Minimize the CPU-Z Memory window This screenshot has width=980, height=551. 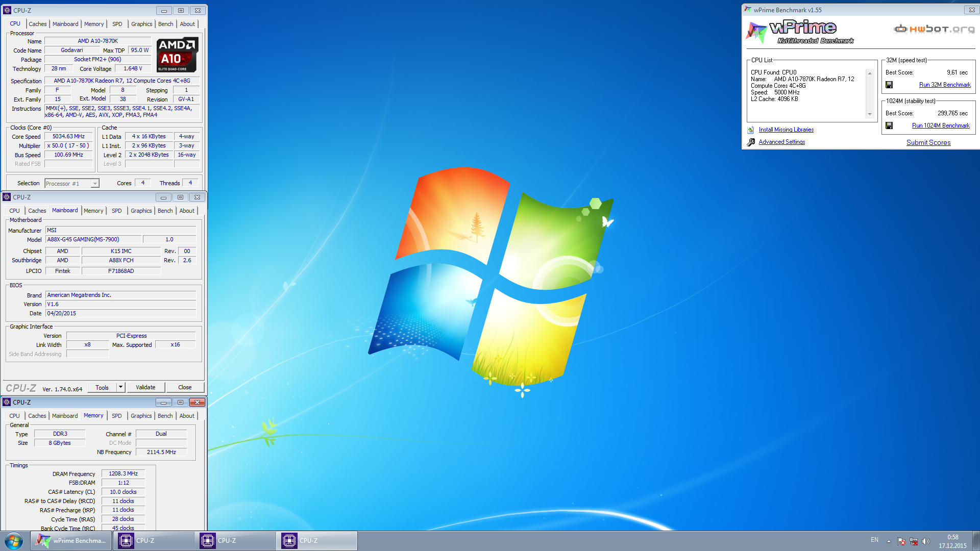tap(163, 403)
